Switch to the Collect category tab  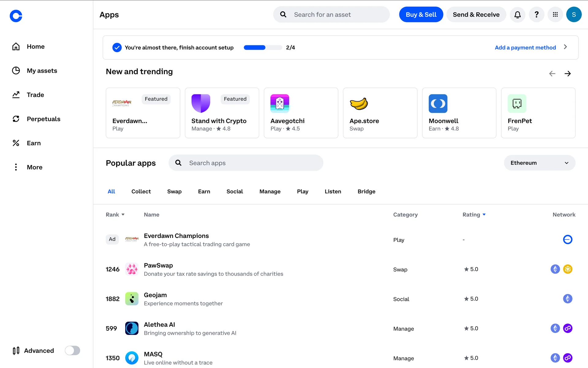[141, 191]
